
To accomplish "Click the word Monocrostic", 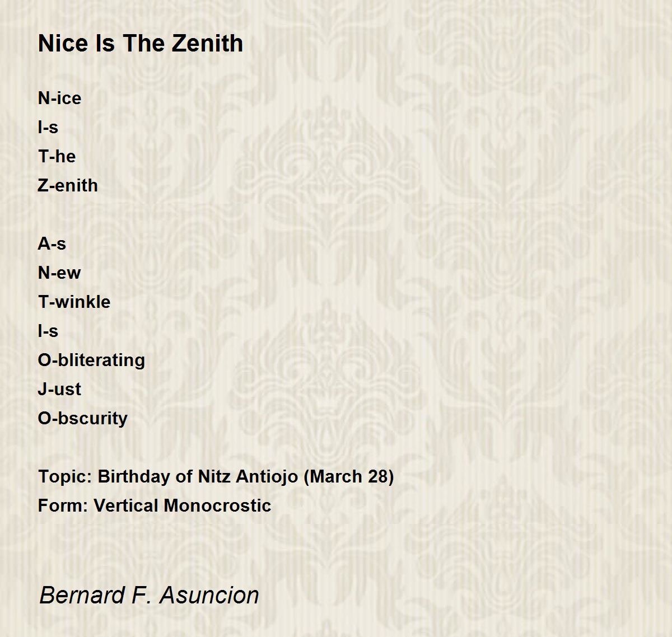I will pyautogui.click(x=218, y=505).
